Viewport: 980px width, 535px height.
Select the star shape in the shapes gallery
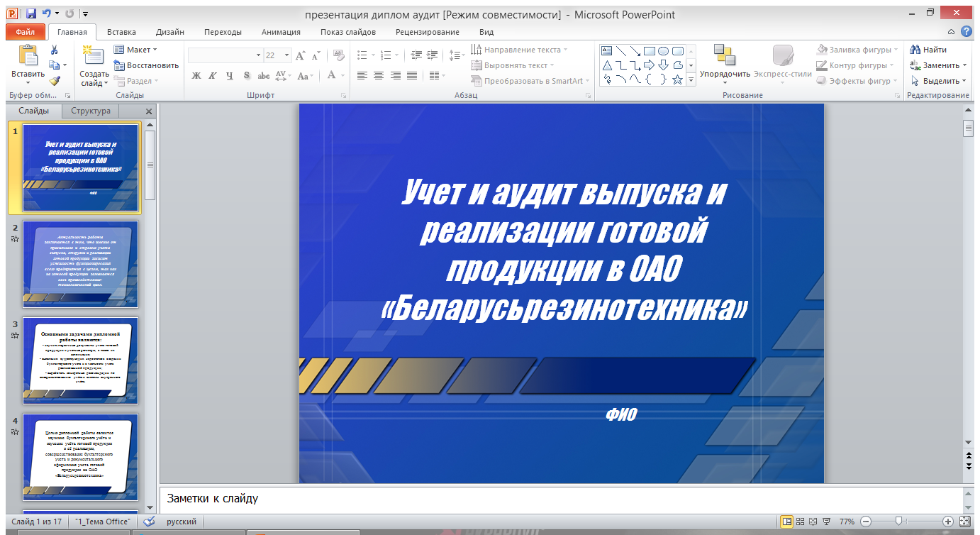(677, 80)
